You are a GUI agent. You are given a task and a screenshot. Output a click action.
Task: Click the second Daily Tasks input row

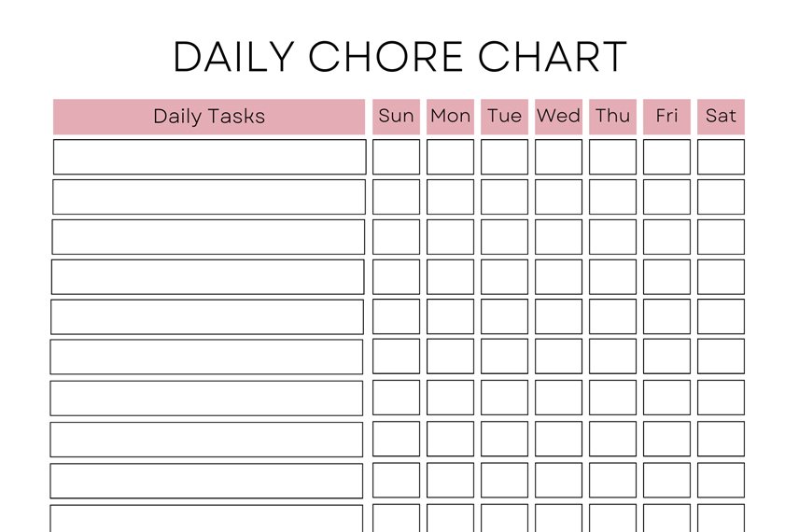click(x=209, y=197)
